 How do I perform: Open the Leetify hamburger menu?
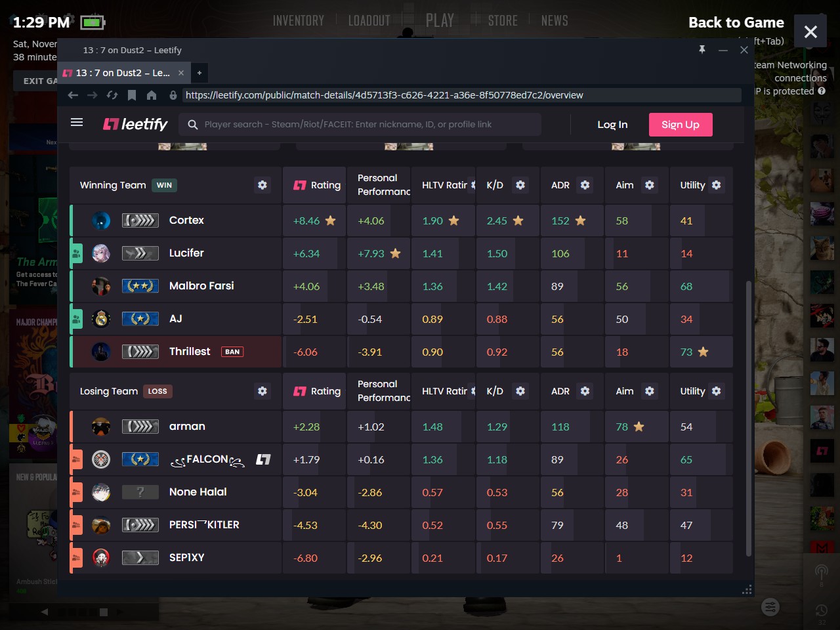(x=77, y=123)
